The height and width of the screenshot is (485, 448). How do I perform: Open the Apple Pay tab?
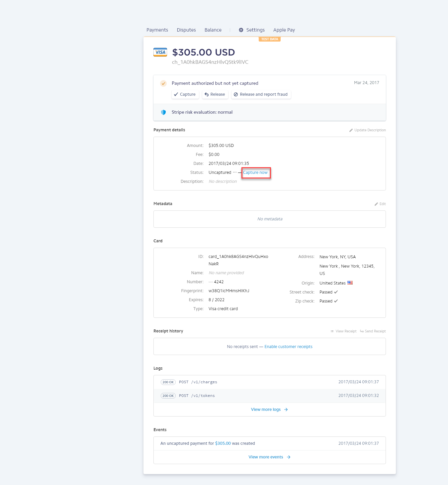pyautogui.click(x=284, y=30)
